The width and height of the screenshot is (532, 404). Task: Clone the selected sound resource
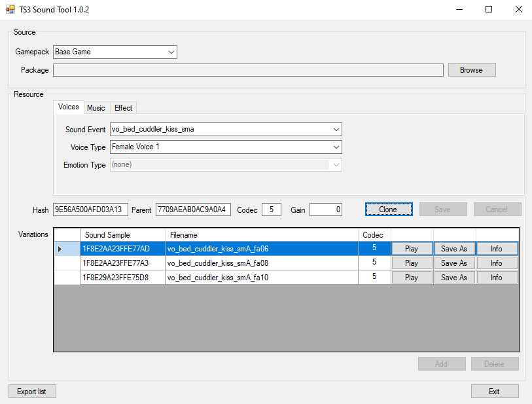coord(389,210)
